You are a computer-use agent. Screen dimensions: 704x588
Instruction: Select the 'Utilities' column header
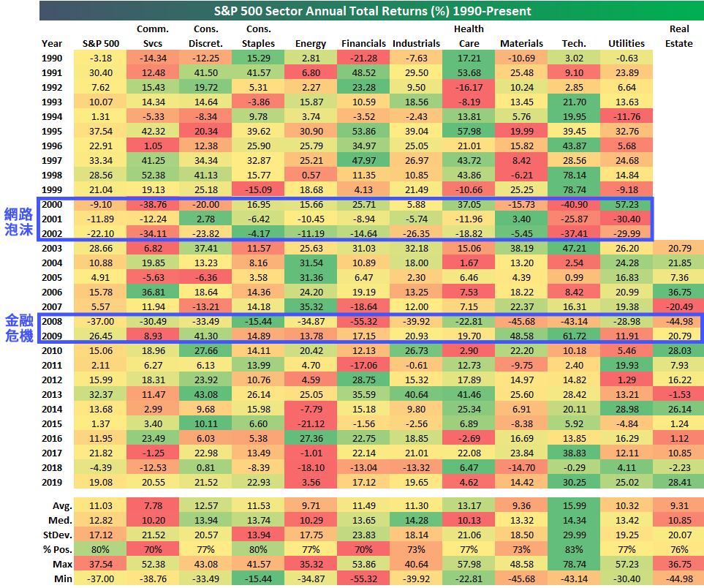[x=627, y=44]
